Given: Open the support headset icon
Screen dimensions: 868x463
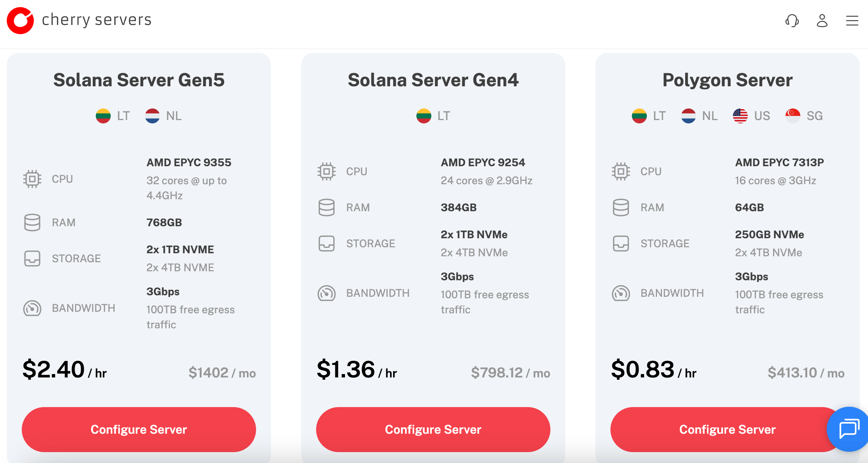Looking at the screenshot, I should click(x=792, y=21).
